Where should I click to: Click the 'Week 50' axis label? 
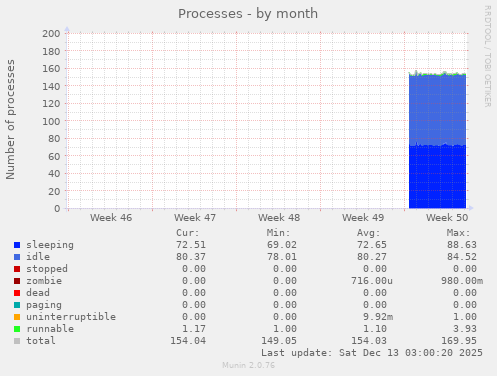447,218
